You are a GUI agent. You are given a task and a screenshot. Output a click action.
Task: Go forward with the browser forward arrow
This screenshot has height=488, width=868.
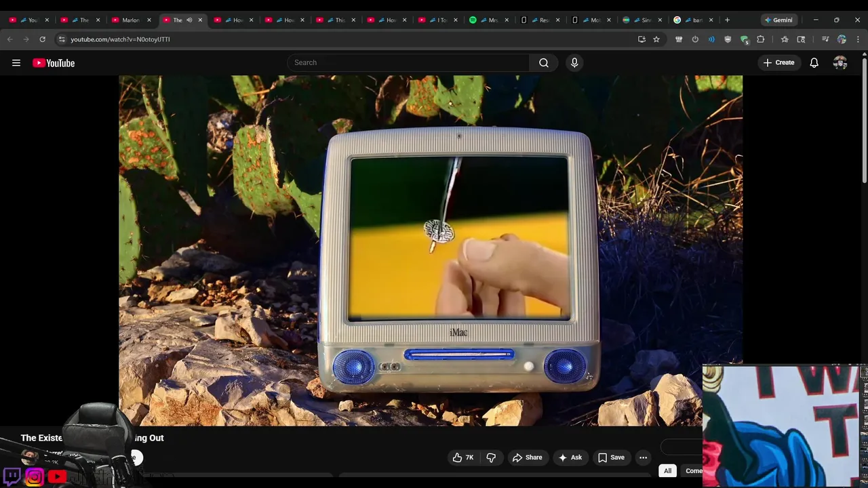(26, 39)
